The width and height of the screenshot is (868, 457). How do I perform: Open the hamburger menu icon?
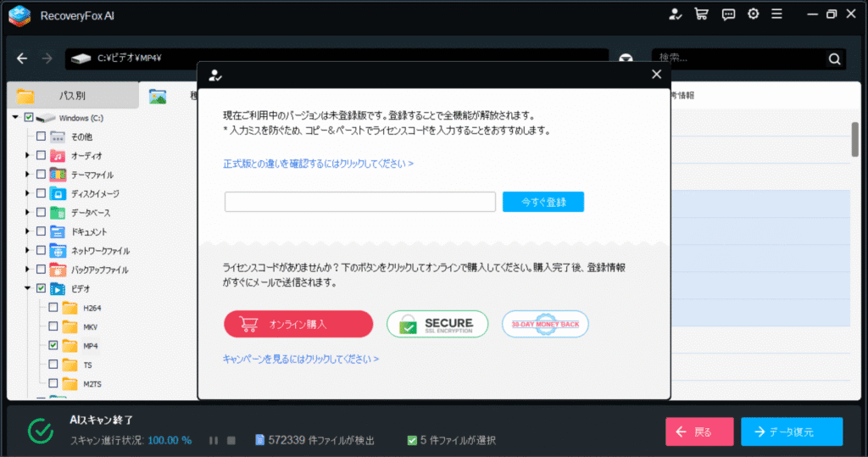(776, 14)
